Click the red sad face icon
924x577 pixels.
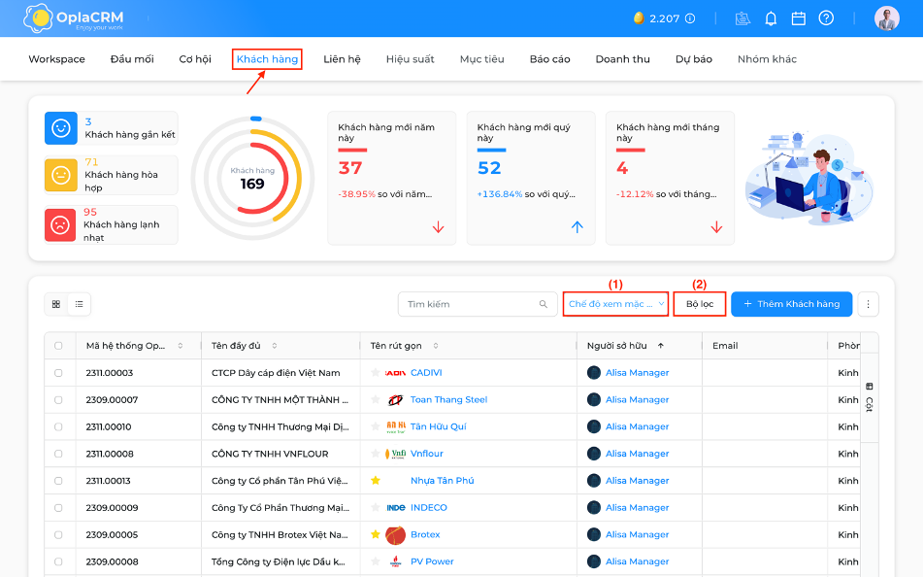coord(60,224)
